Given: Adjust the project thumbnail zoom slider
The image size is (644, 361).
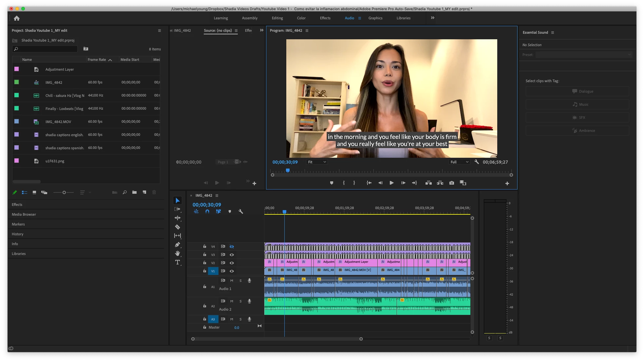Looking at the screenshot, I should pyautogui.click(x=64, y=192).
